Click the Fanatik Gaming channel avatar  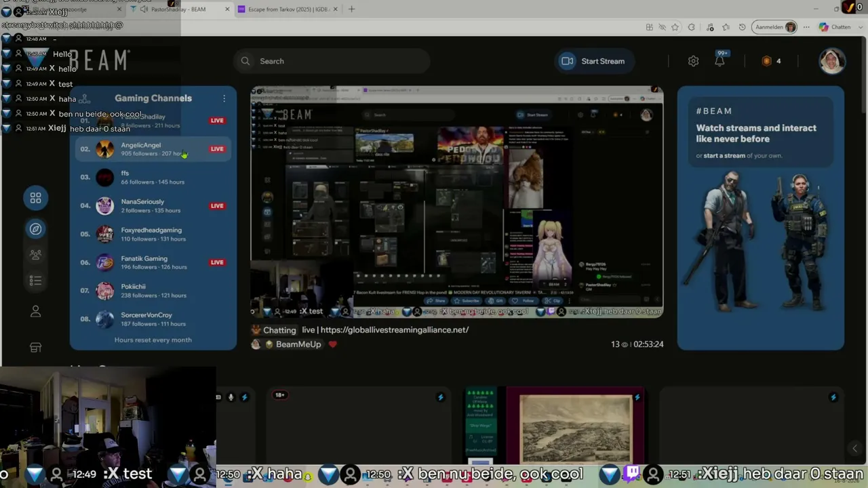click(104, 262)
